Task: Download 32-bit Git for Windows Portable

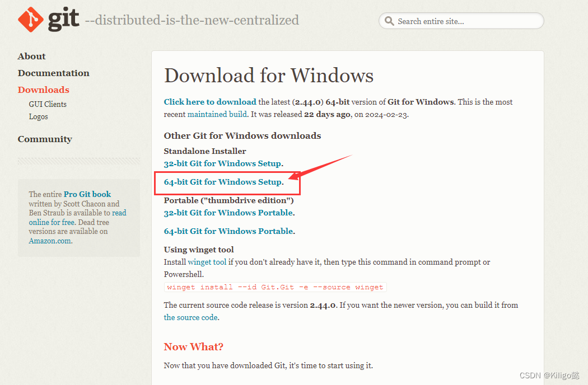Action: click(228, 213)
